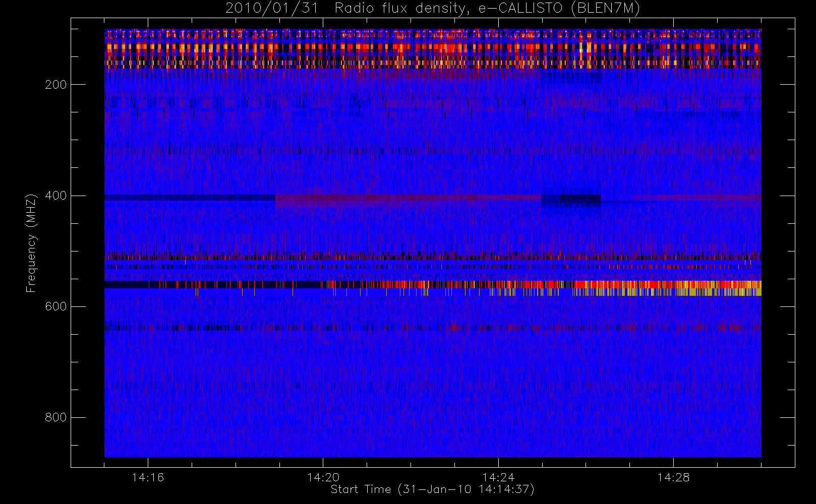Click the '14:24' time axis label
Screen dimensions: 816x504
coord(498,477)
